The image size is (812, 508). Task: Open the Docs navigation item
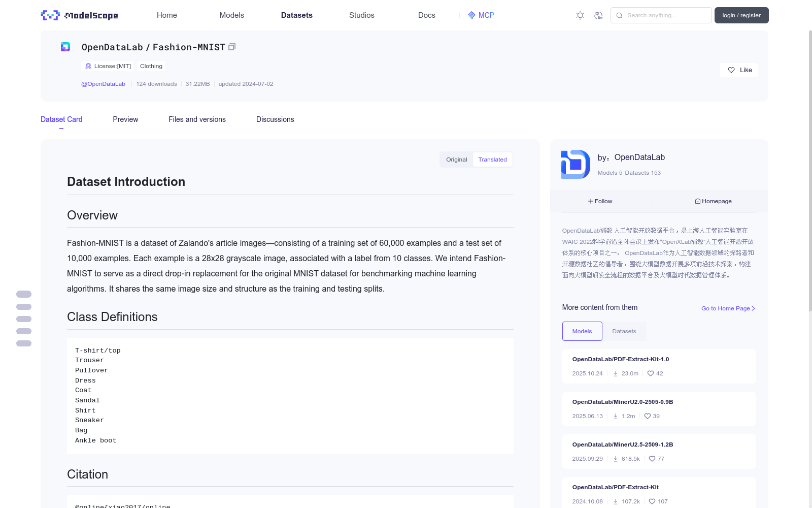(427, 15)
